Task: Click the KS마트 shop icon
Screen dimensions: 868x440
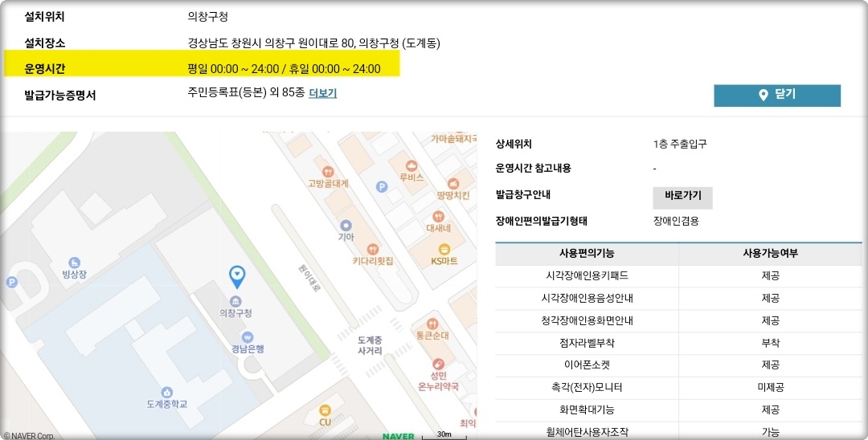Action: coord(444,249)
